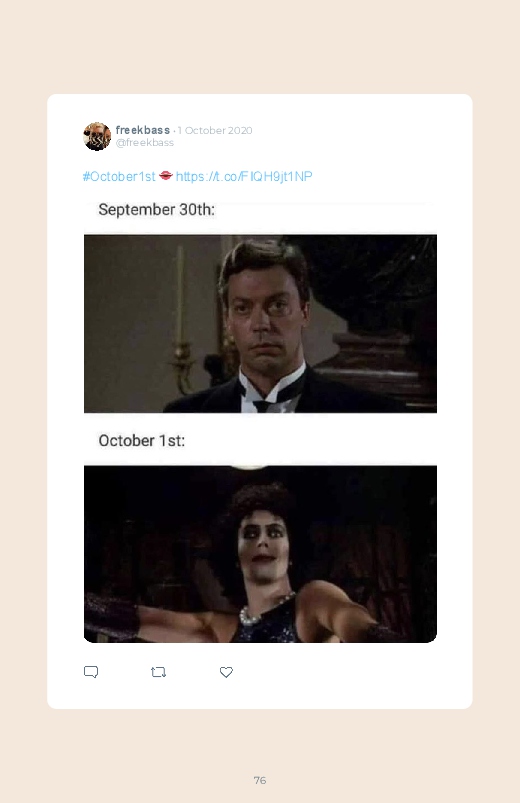Click the 'October 1st:' caption text

tap(141, 440)
